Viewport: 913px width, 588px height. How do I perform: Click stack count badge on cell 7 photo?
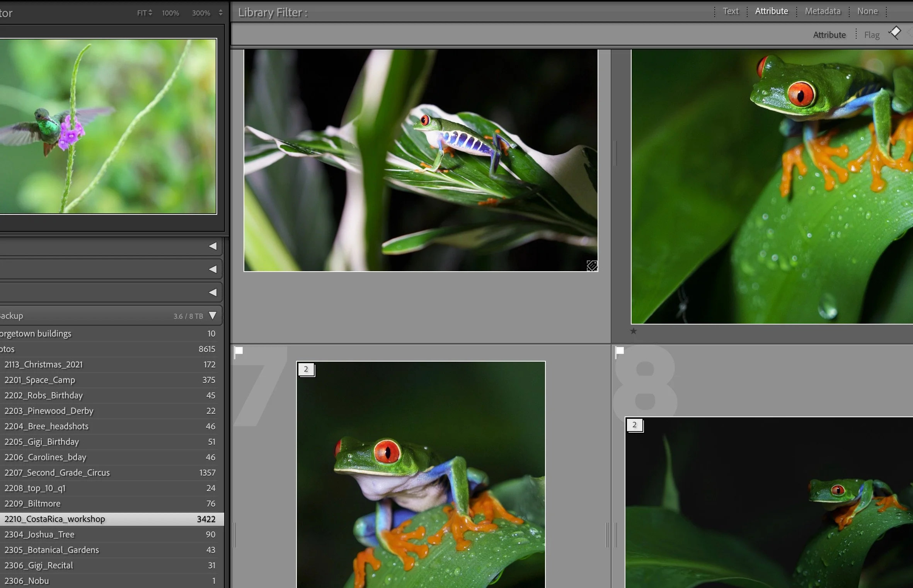click(x=306, y=369)
